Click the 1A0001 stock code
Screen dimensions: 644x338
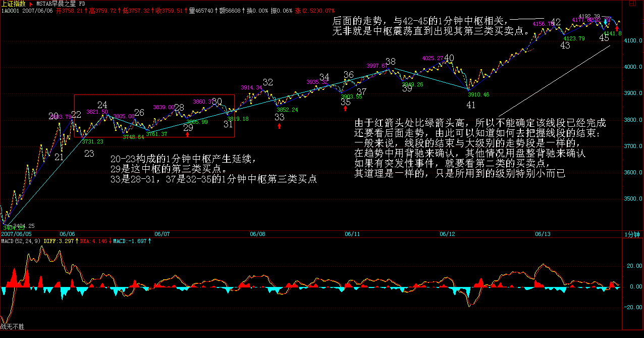point(10,10)
